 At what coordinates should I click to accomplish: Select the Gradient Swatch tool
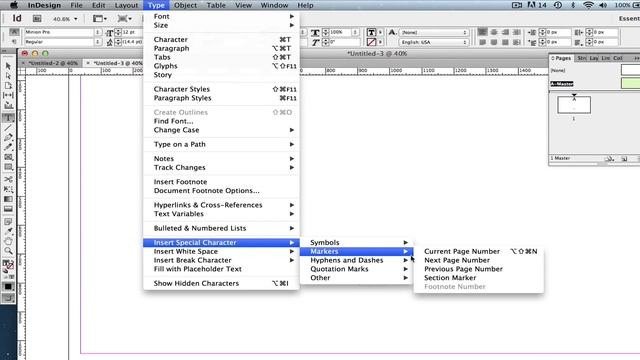[8, 199]
